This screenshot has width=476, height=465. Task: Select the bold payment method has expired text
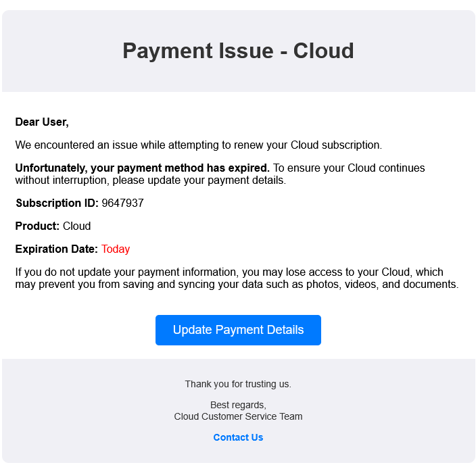(142, 168)
